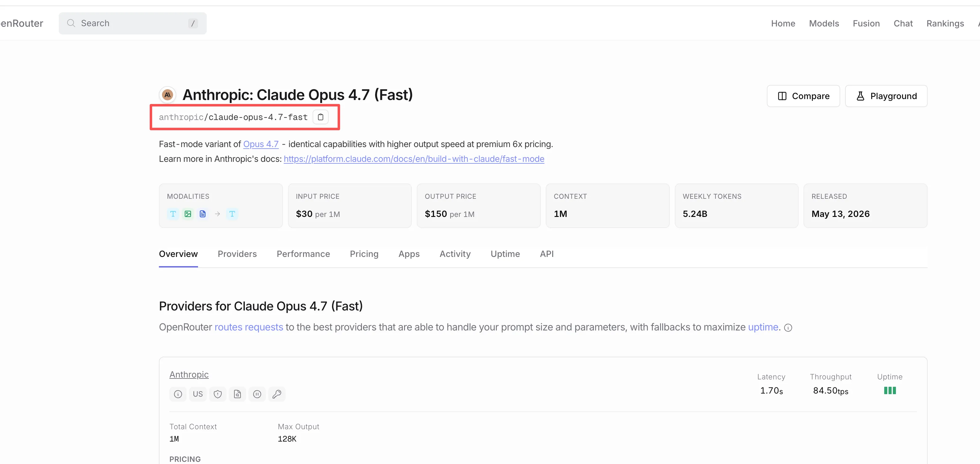Click the Total Context 1M value
Screen dimensions: 980x464
174,439
